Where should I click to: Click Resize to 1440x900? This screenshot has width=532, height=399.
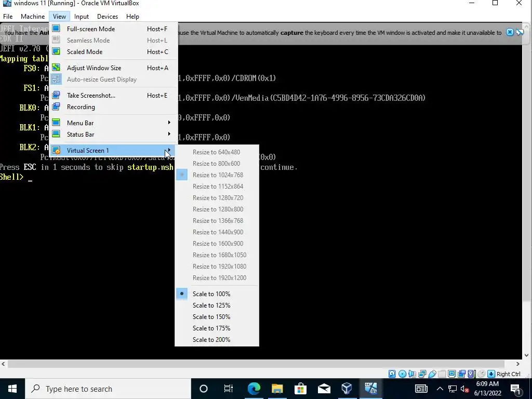217,232
